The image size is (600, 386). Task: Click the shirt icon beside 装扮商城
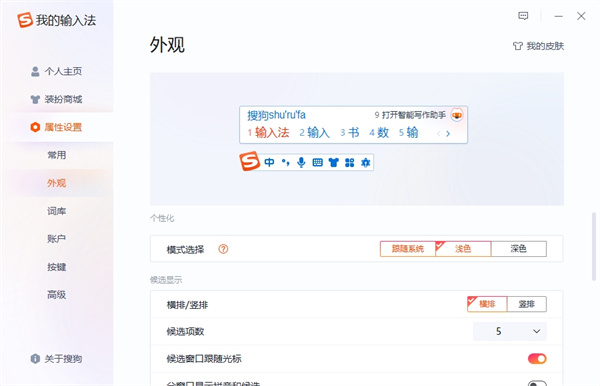35,100
